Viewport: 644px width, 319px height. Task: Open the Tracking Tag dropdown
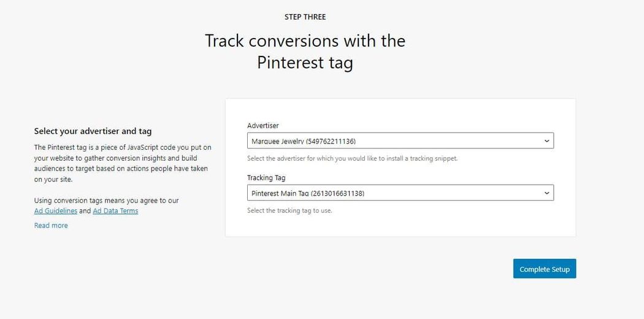coord(400,193)
